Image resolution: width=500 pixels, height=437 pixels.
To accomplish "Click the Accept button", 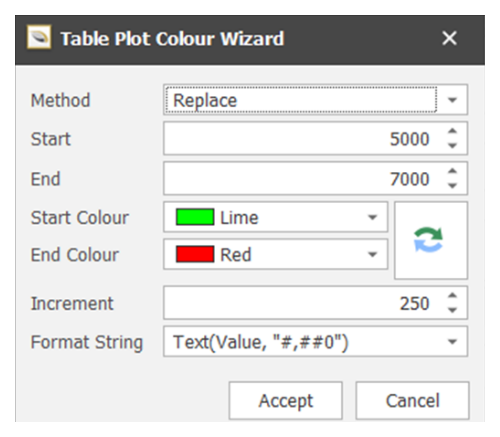I will 286,400.
